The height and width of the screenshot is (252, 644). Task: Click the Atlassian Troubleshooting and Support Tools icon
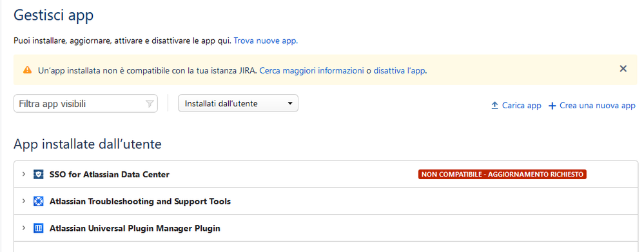click(38, 202)
